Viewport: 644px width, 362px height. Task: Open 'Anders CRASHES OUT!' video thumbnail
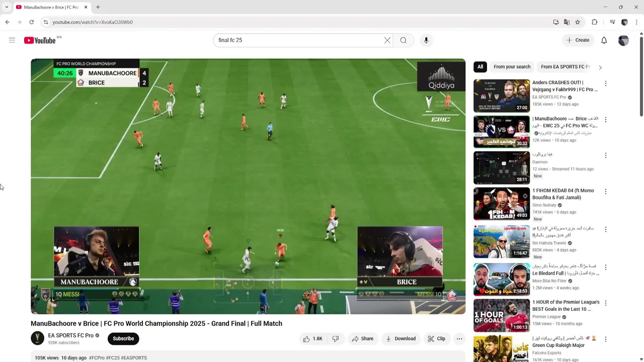(x=502, y=96)
